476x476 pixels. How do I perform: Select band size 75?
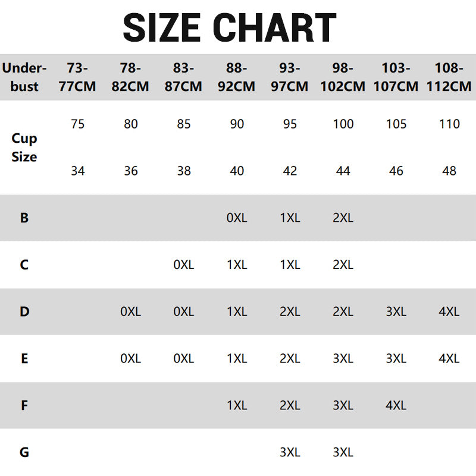click(77, 124)
